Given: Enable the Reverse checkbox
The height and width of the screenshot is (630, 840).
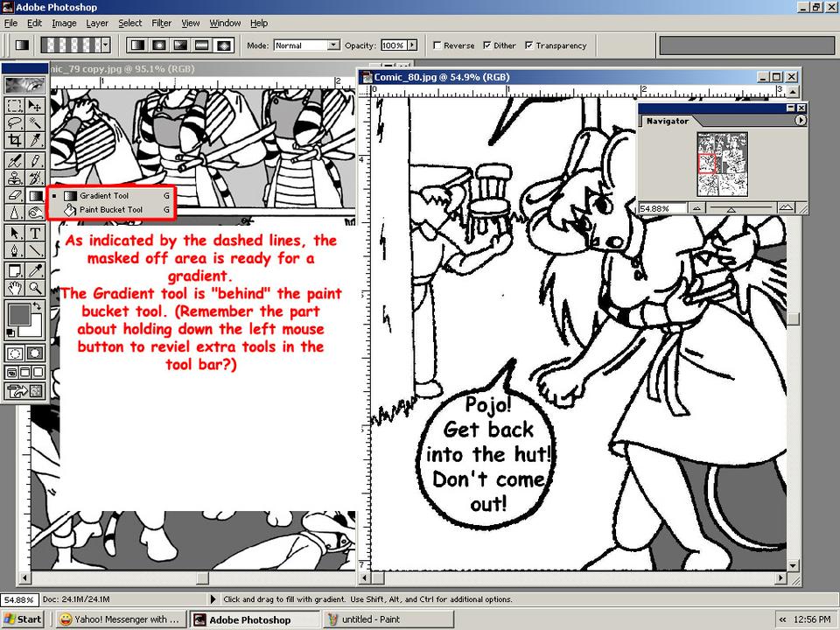Looking at the screenshot, I should (437, 45).
